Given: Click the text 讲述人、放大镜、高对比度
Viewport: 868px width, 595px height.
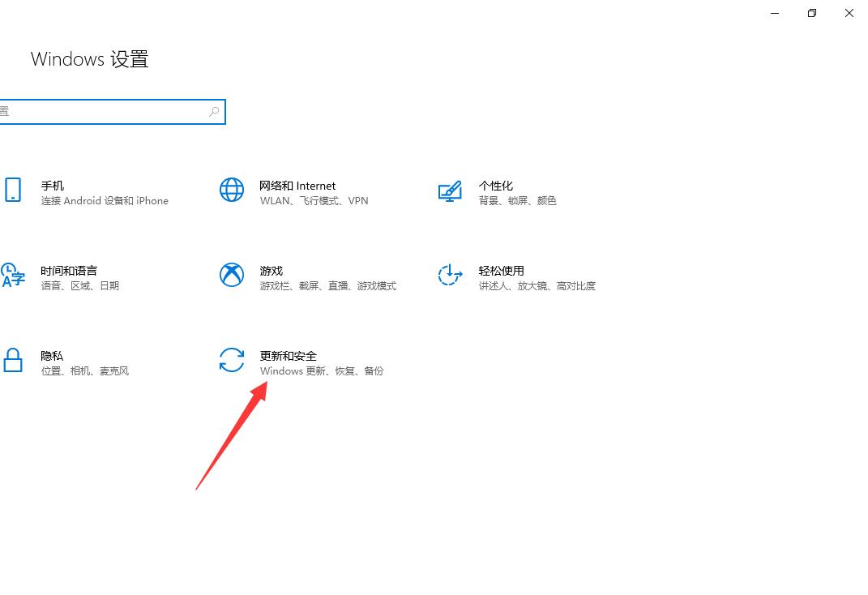Looking at the screenshot, I should (x=537, y=286).
